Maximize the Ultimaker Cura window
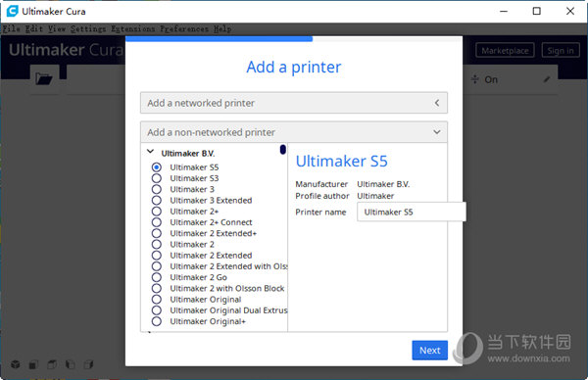 537,11
